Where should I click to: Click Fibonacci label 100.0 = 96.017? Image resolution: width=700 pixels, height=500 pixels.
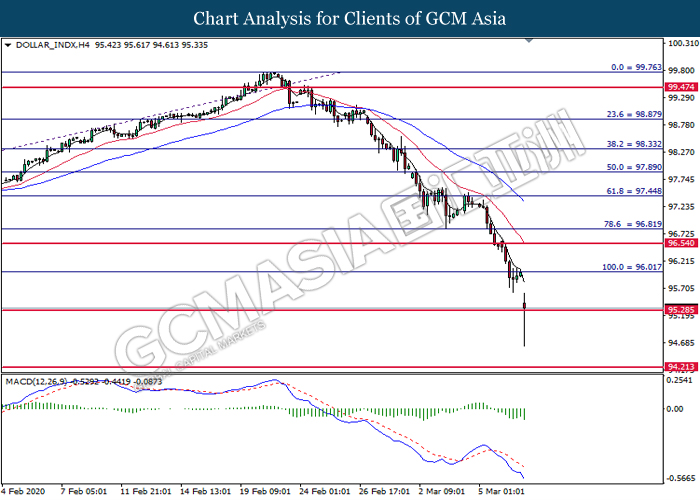(632, 267)
